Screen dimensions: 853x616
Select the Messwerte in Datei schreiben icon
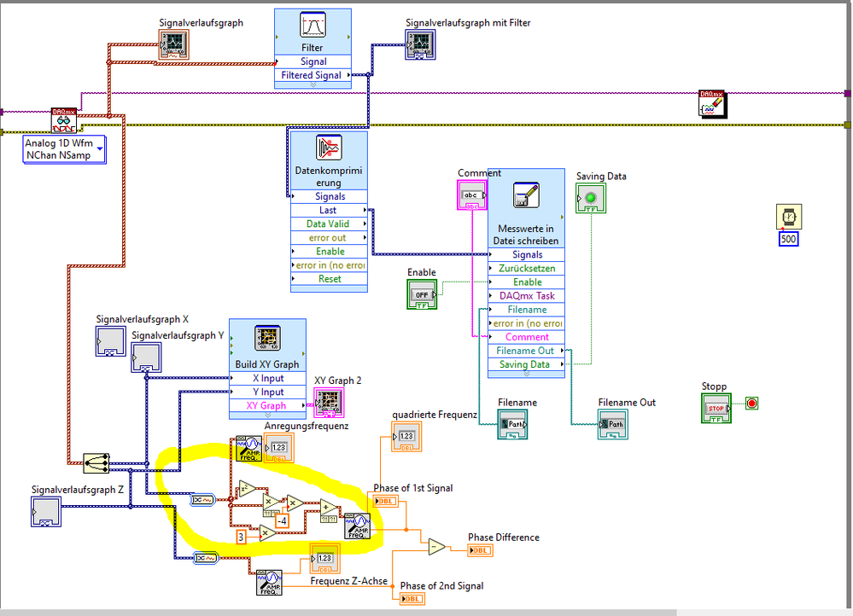pyautogui.click(x=525, y=197)
